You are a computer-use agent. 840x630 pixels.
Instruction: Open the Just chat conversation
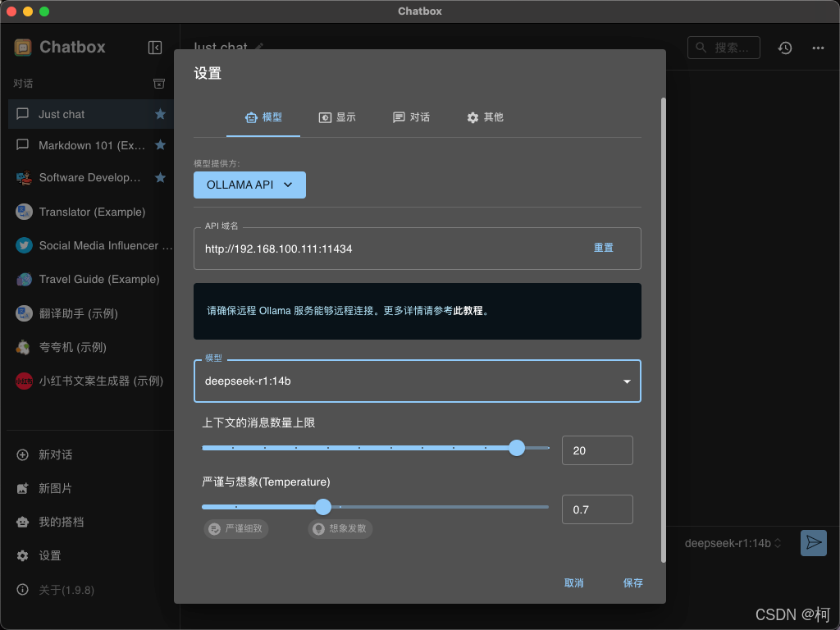click(x=90, y=114)
